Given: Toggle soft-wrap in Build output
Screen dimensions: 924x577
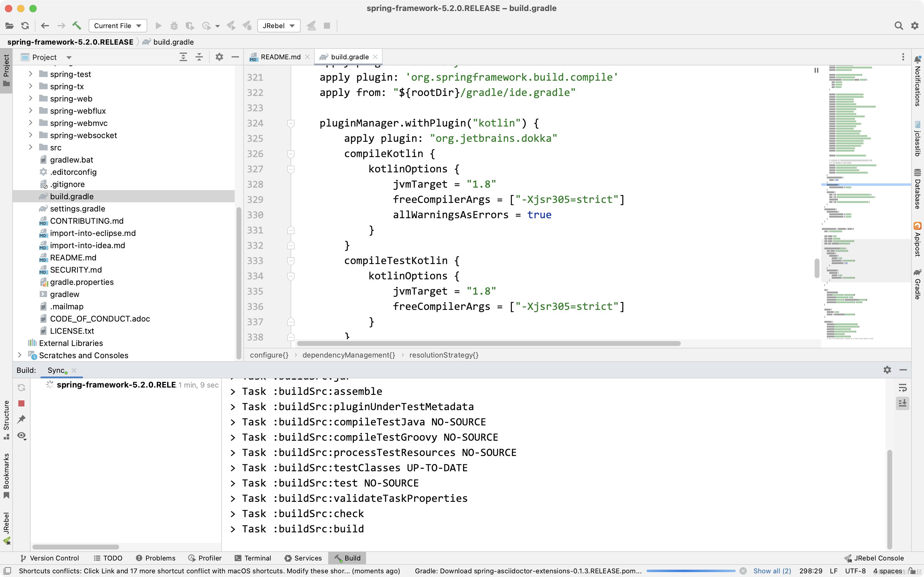Looking at the screenshot, I should 902,388.
